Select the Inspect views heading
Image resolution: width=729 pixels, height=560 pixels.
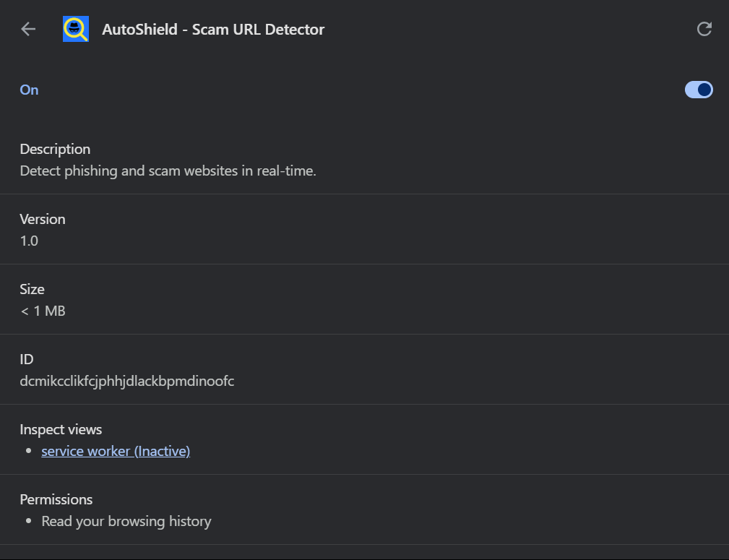(x=61, y=429)
